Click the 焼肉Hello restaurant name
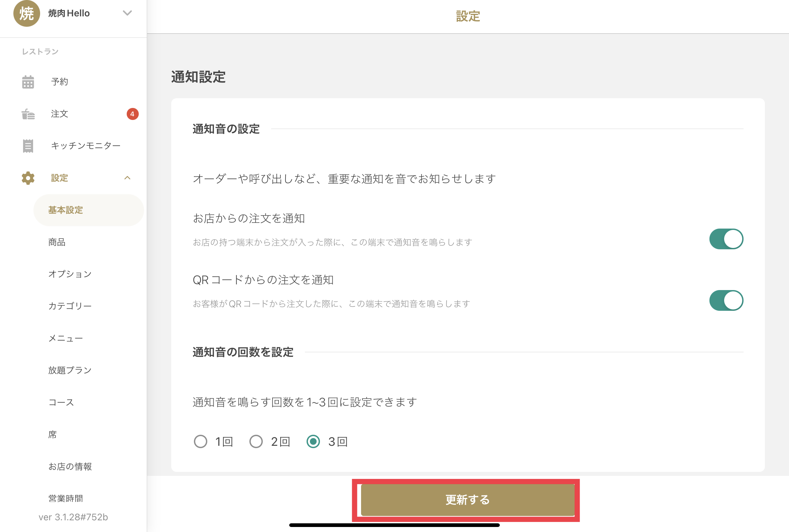 click(69, 13)
